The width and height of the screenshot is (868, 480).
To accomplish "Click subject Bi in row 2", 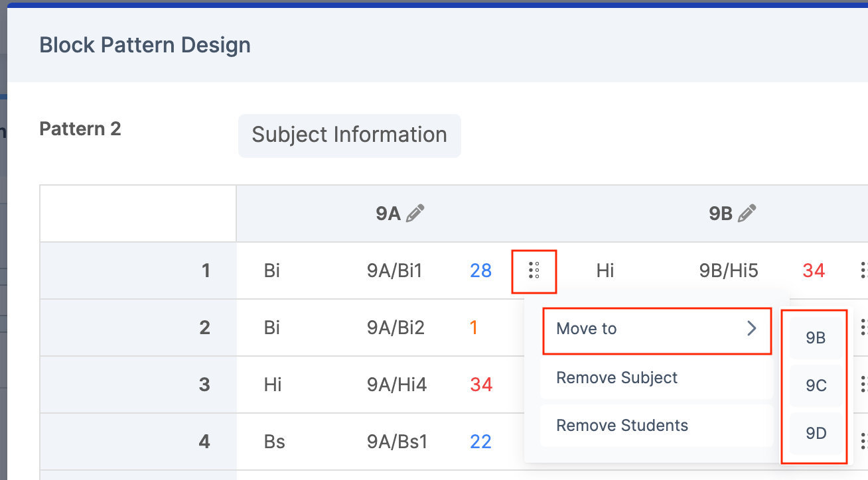I will pos(271,328).
